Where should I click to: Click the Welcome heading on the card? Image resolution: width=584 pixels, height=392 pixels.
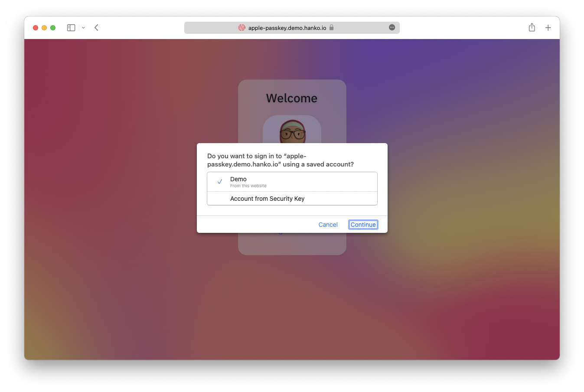pos(292,98)
